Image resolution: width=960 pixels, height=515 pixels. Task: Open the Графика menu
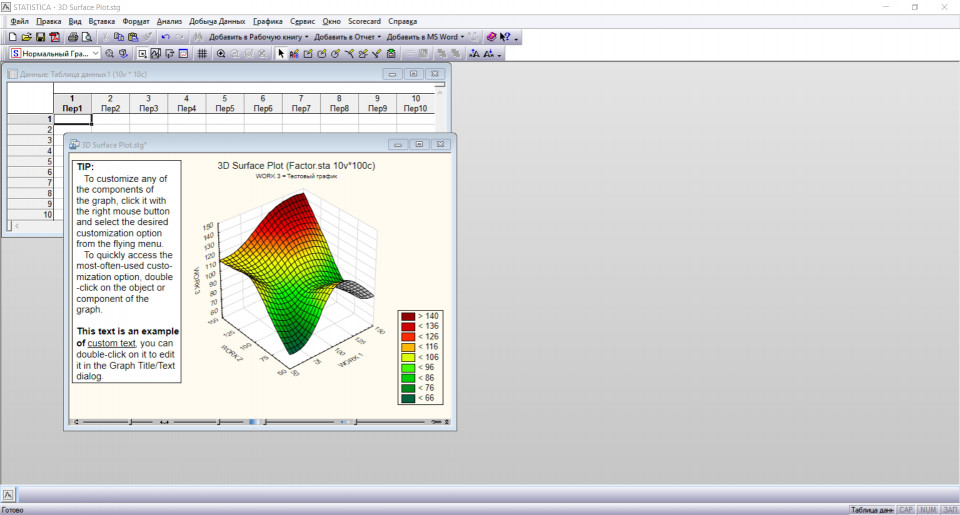coord(267,21)
